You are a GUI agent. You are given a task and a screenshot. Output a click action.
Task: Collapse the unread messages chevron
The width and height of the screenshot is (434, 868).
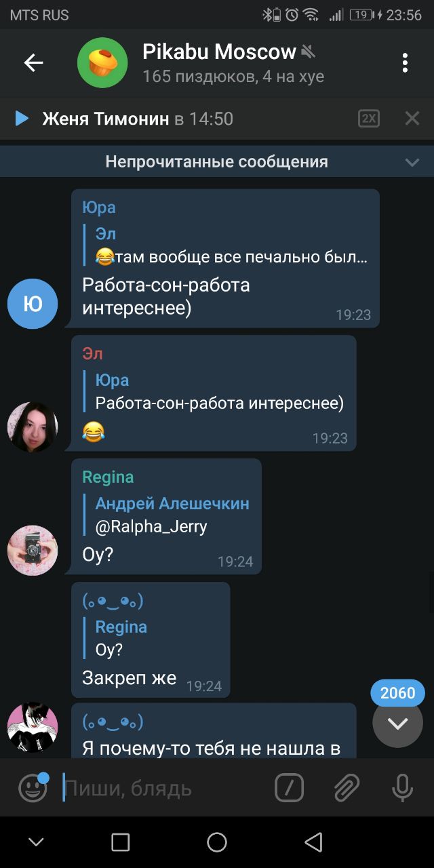pos(412,162)
